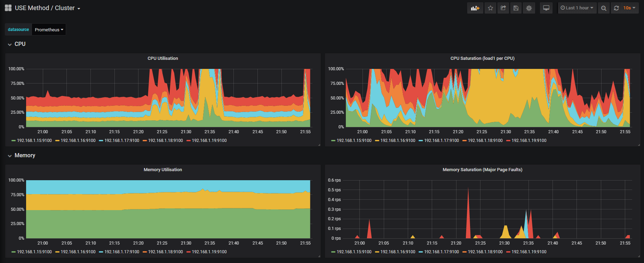Save the dashboard with disk icon
Viewport: 644px width, 263px height.
click(516, 8)
